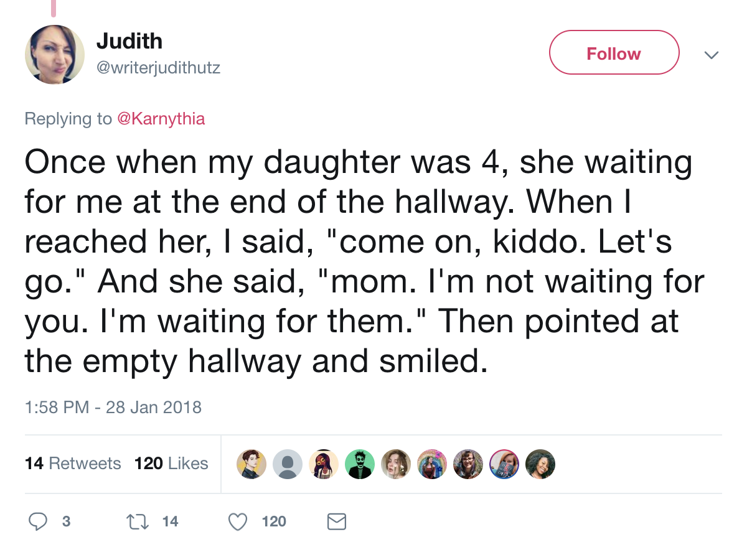Click the envelope direct message icon
This screenshot has height=560, width=752.
pos(336,521)
